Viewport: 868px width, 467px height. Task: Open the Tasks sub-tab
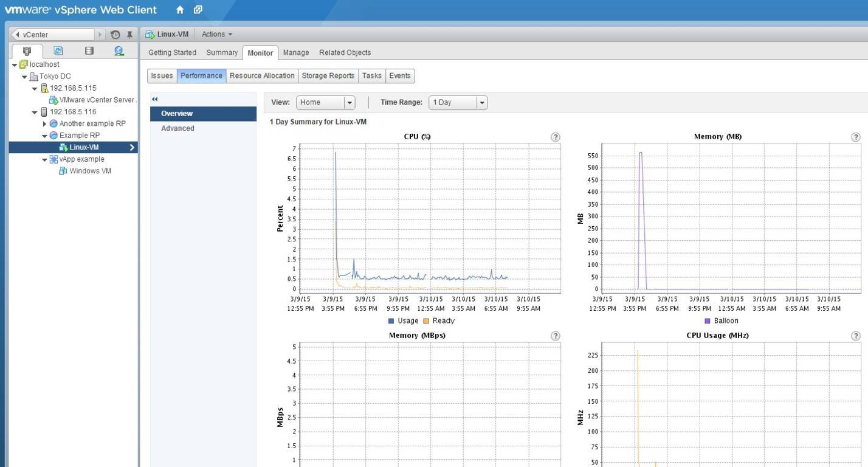pyautogui.click(x=371, y=76)
